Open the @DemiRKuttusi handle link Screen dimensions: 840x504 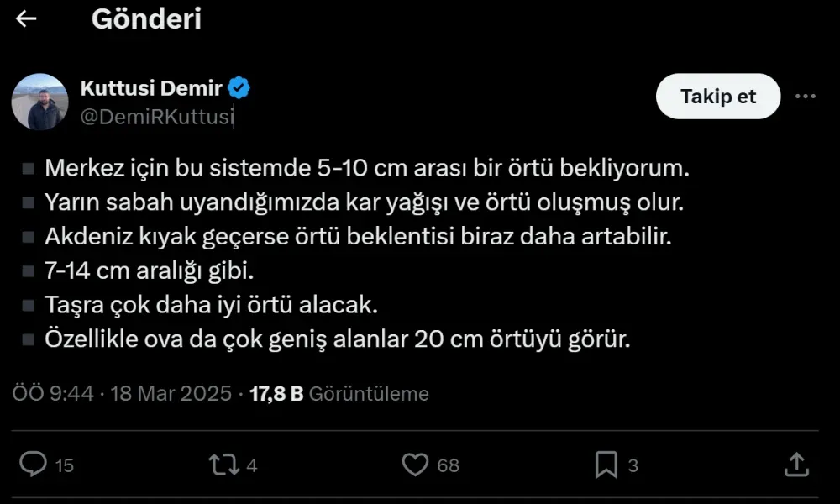[x=156, y=117]
